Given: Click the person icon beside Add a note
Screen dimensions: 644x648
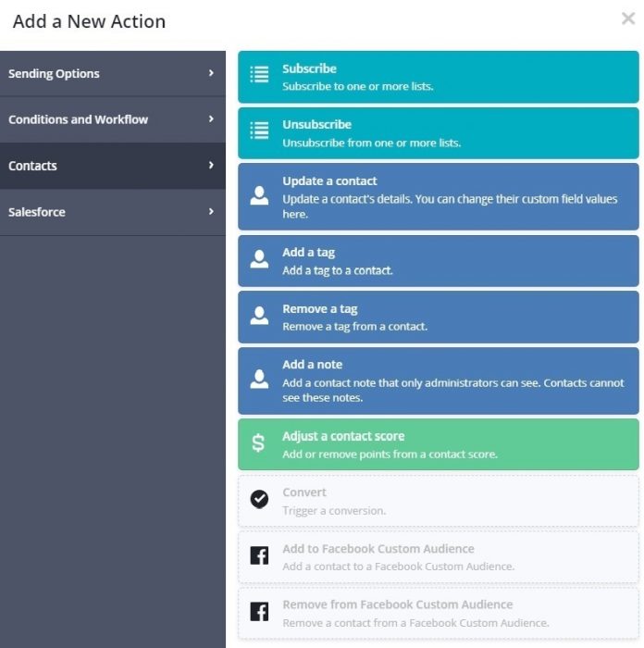Looking at the screenshot, I should coord(260,380).
